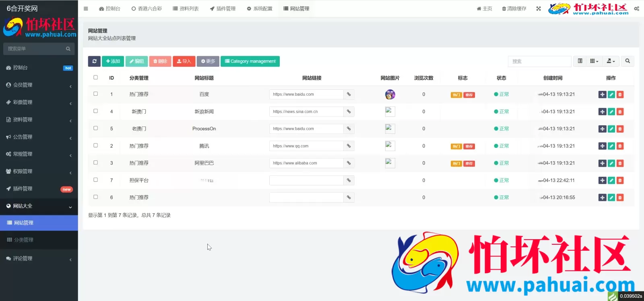Viewport: 644px width, 301px height.
Task: Expand 会员管理 in sidebar
Action: tap(39, 85)
